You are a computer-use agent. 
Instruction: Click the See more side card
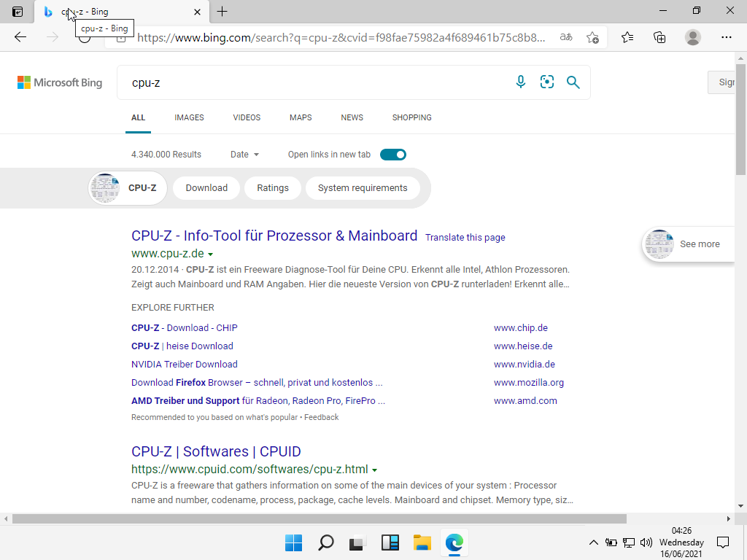pos(689,244)
